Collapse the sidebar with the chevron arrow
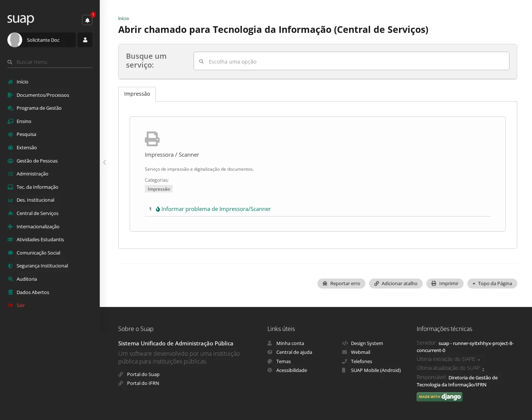This screenshot has height=420, width=532. click(105, 162)
